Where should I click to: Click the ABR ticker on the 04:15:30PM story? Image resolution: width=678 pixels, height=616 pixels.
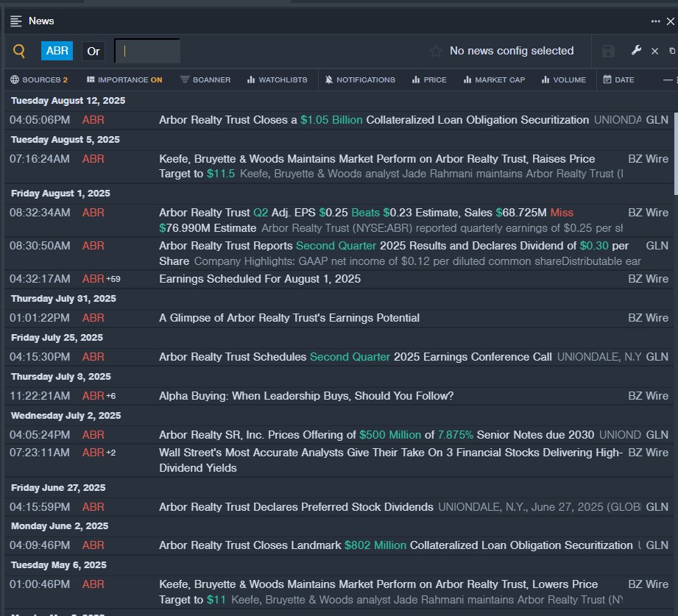[x=93, y=357]
